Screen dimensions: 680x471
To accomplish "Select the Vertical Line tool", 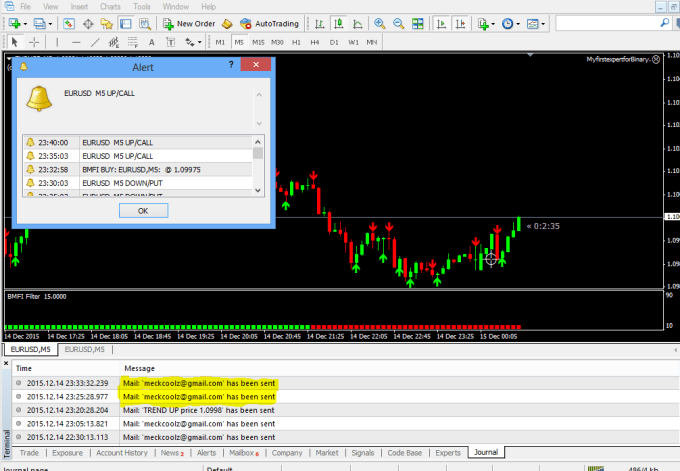I will 57,42.
